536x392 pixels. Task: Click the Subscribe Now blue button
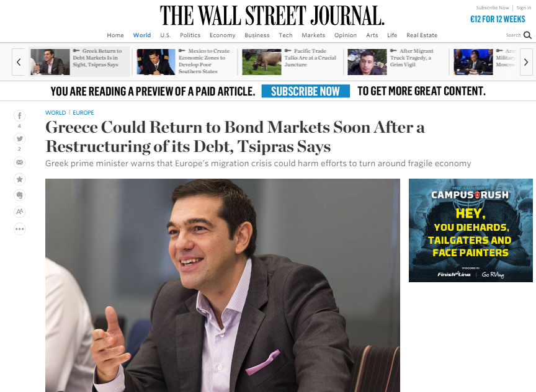[x=306, y=91]
